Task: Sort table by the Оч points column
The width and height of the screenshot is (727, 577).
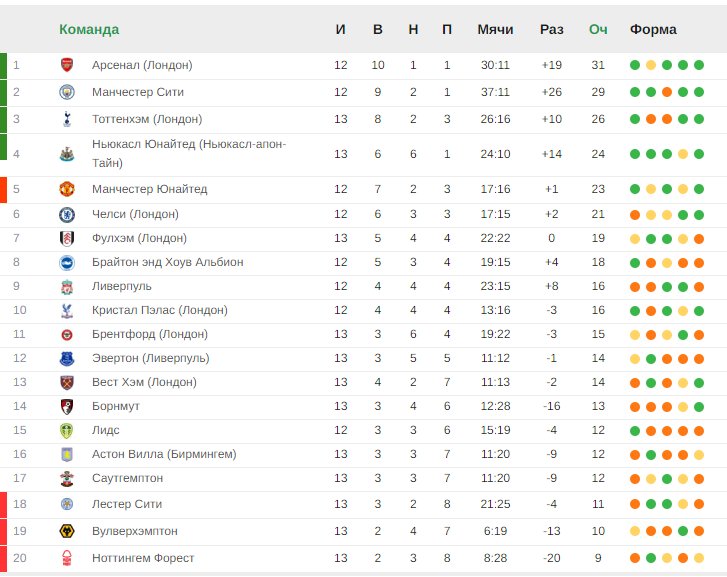Action: 598,29
